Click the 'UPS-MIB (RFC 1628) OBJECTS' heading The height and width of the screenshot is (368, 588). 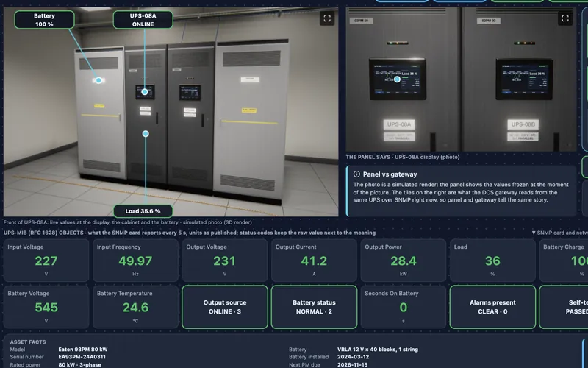point(190,233)
